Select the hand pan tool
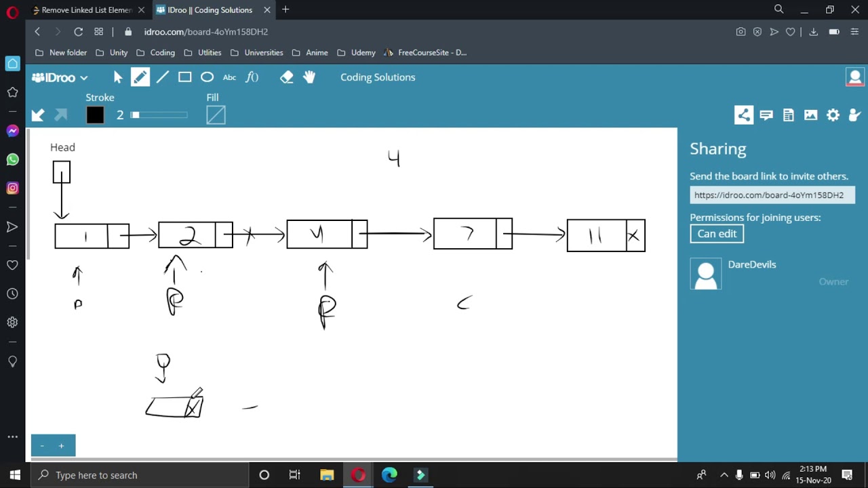 point(309,77)
